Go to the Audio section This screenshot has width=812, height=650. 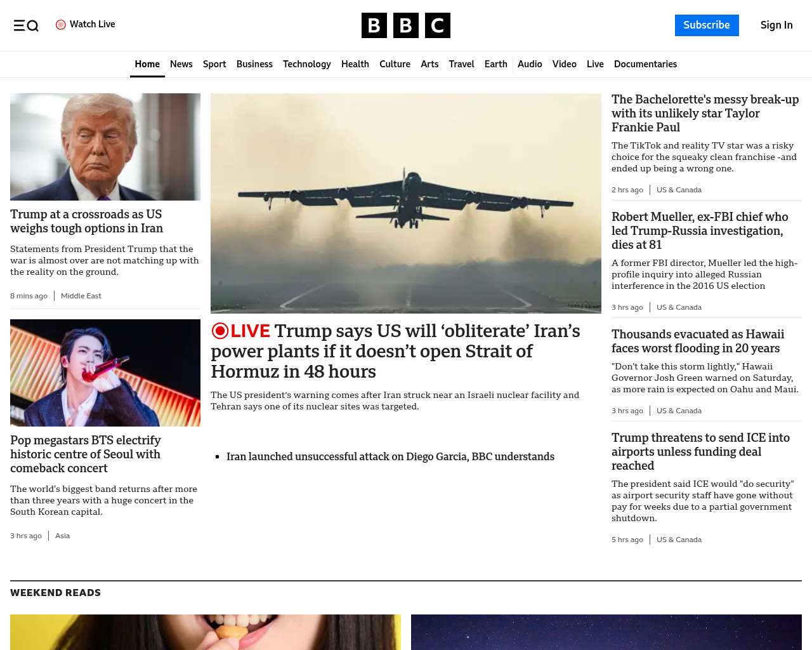(530, 64)
